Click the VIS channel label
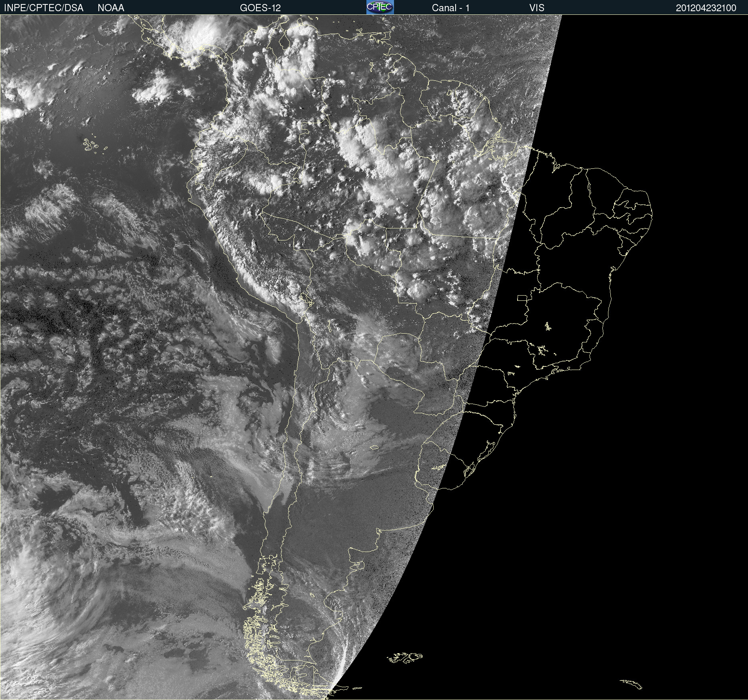The image size is (748, 700). [x=536, y=8]
